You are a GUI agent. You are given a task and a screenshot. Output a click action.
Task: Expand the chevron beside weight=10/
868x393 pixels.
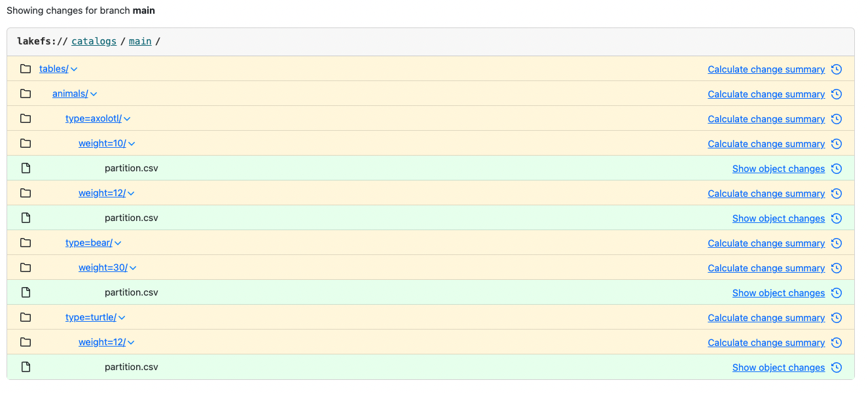click(x=132, y=143)
